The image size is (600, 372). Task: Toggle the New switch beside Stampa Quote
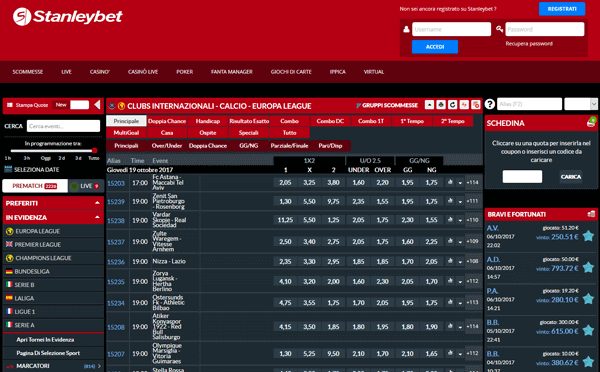(79, 105)
